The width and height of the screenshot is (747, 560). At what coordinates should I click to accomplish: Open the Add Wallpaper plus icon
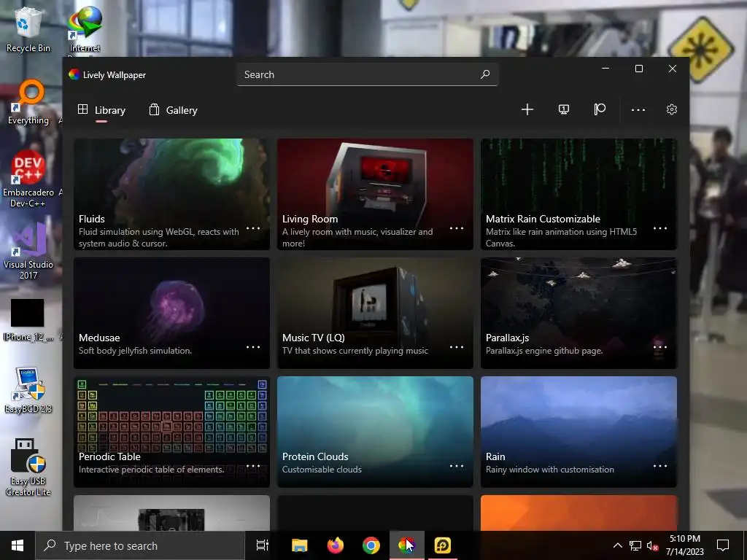(527, 109)
